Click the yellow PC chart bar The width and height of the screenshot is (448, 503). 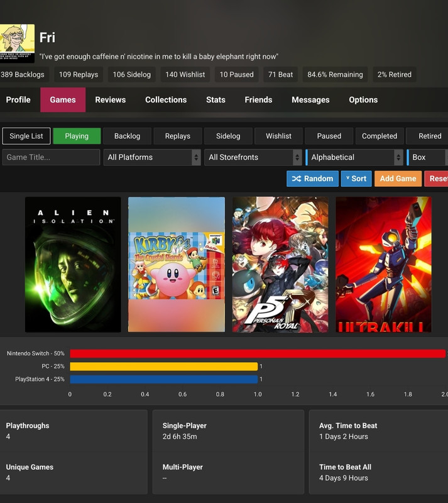click(x=163, y=367)
